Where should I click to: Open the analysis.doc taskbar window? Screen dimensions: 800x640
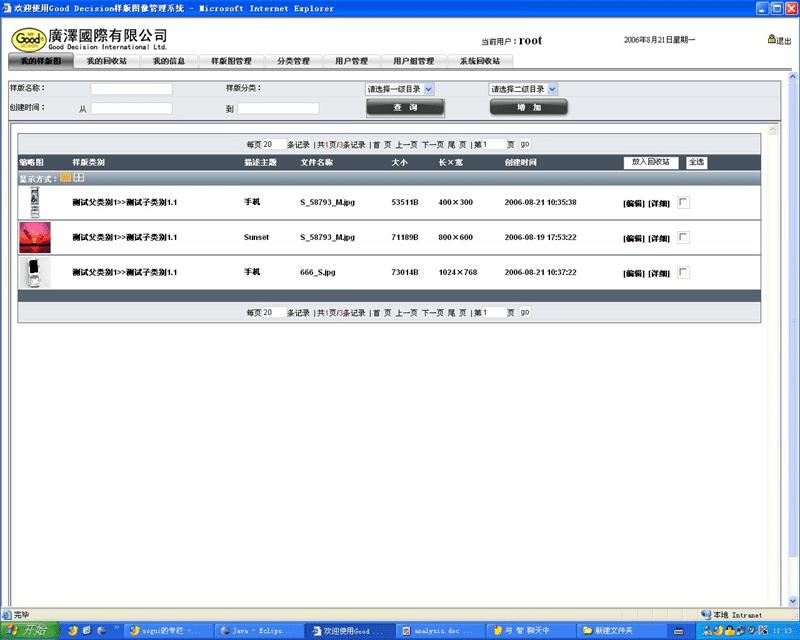439,631
